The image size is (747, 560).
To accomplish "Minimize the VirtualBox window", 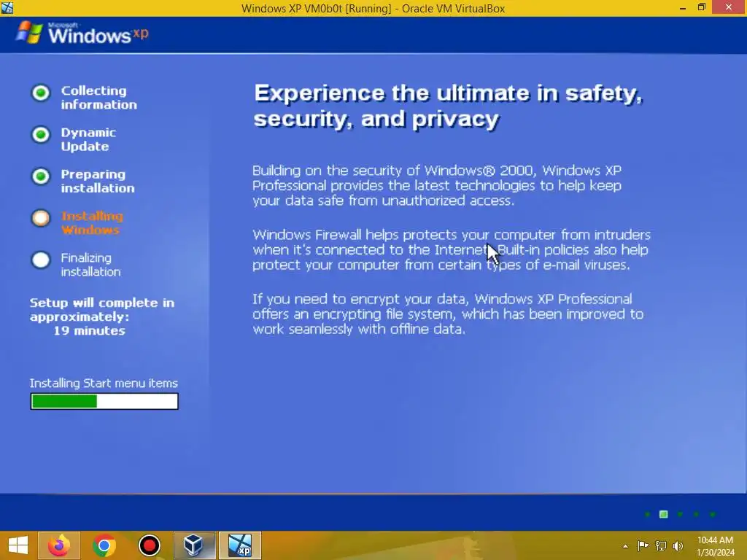I will (x=683, y=7).
